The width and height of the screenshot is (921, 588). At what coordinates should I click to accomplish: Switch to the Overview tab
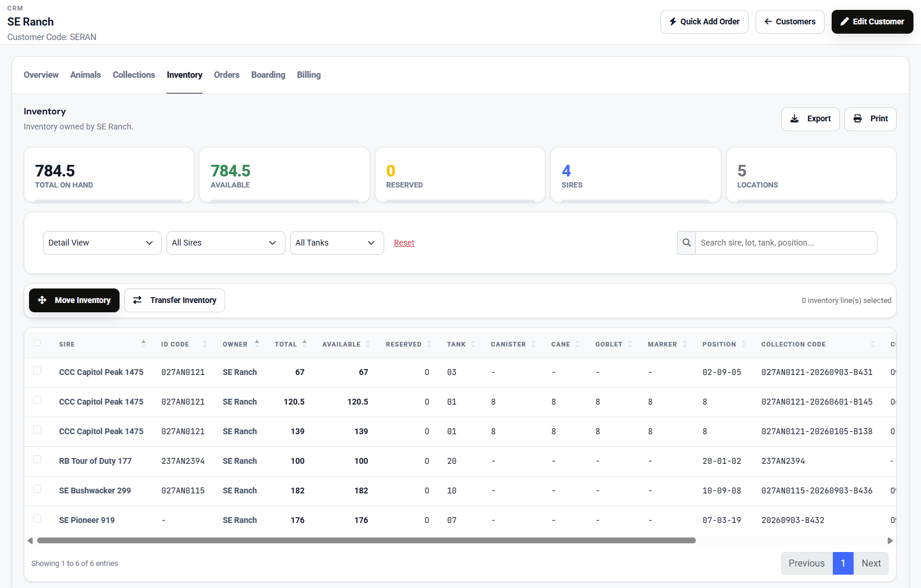(41, 75)
